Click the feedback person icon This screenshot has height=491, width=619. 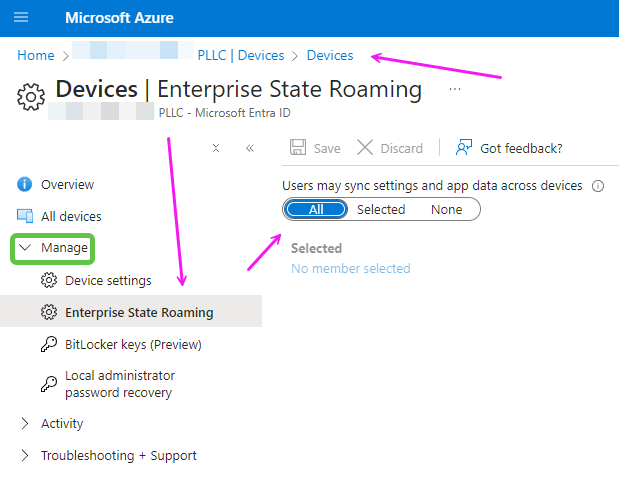coord(464,147)
